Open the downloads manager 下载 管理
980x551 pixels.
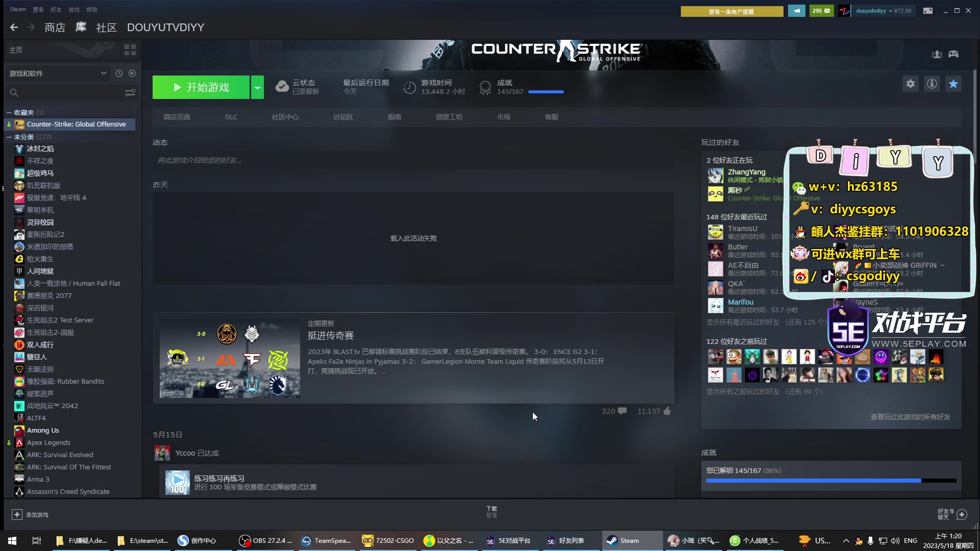click(x=491, y=512)
